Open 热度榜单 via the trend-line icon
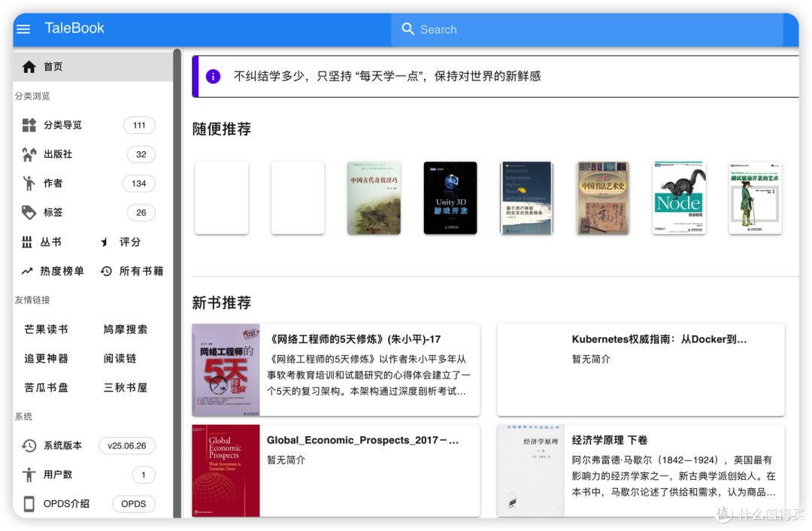Screen dimensions: 812x531 [x=27, y=271]
